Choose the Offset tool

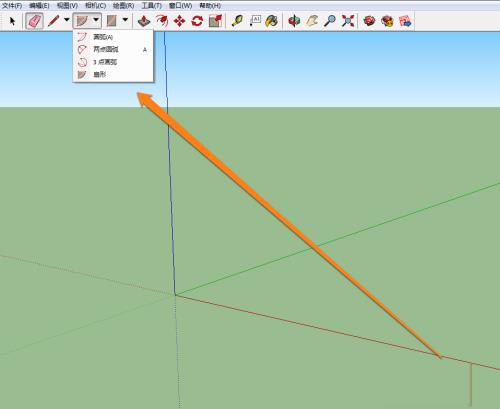click(162, 21)
